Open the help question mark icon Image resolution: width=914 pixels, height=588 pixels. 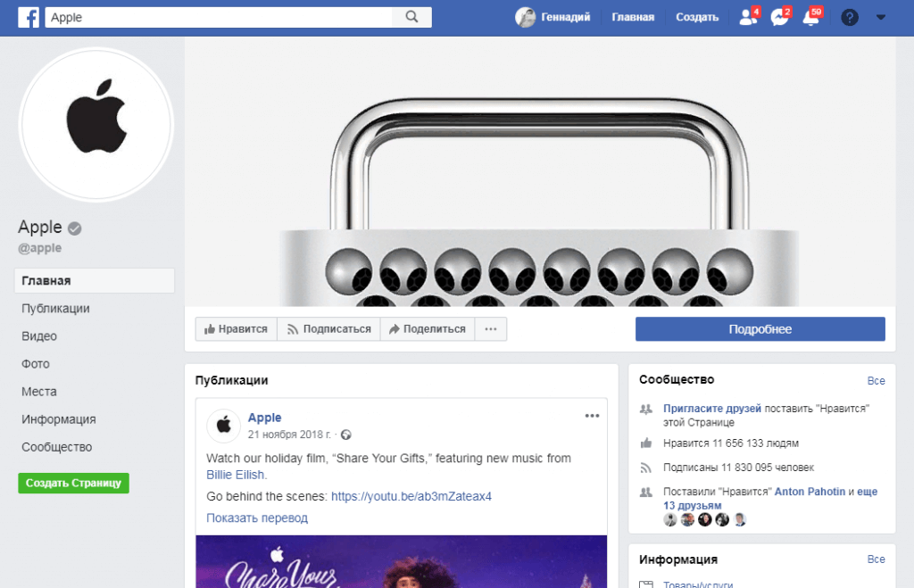(x=850, y=18)
